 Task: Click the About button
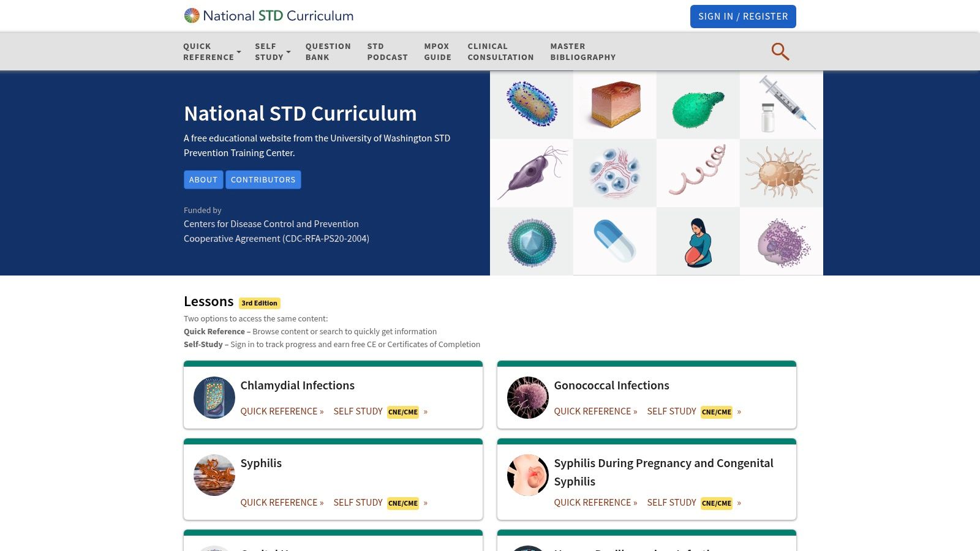point(203,179)
